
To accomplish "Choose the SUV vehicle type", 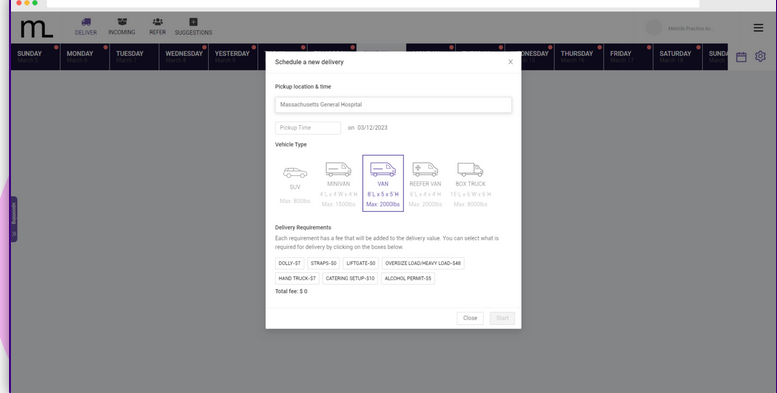I will coord(295,183).
